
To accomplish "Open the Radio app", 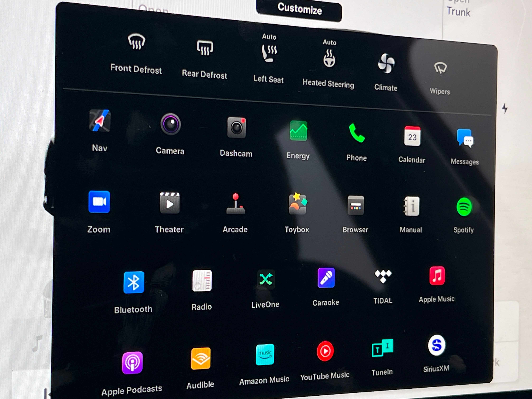I will point(202,280).
